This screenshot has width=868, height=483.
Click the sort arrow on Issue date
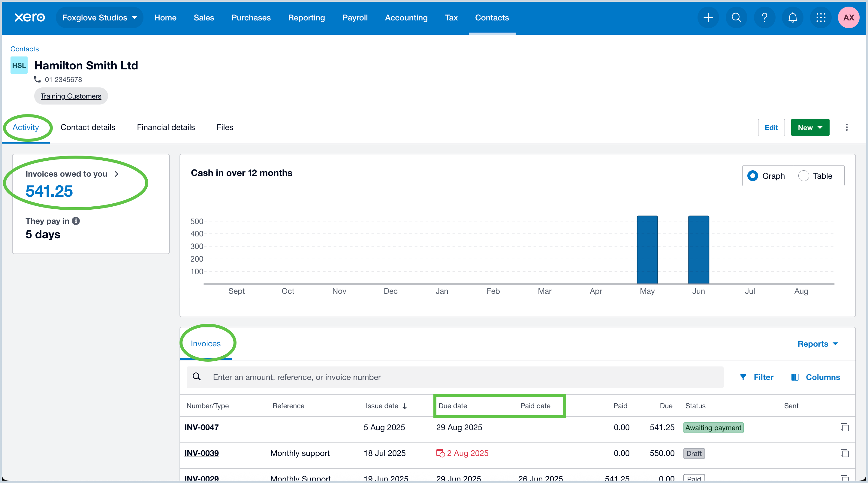click(x=405, y=406)
